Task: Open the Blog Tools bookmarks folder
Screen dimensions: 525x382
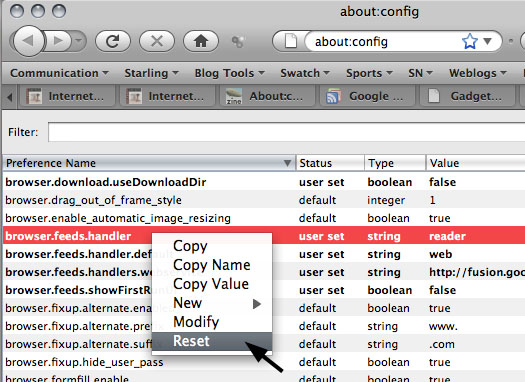Action: [229, 73]
